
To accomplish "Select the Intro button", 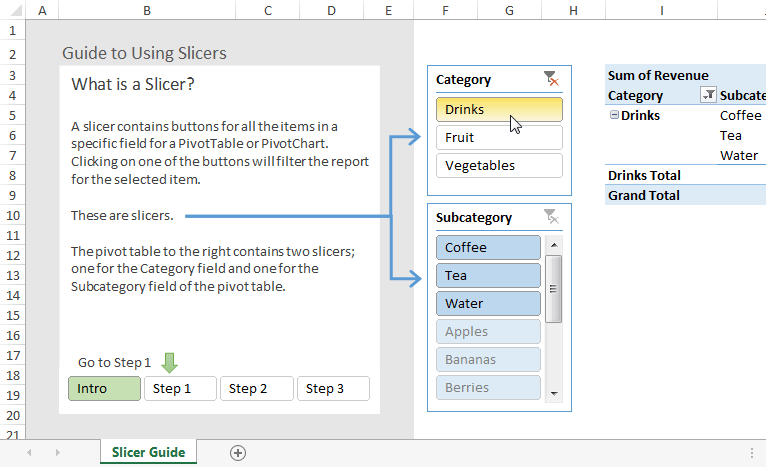I will click(x=104, y=389).
